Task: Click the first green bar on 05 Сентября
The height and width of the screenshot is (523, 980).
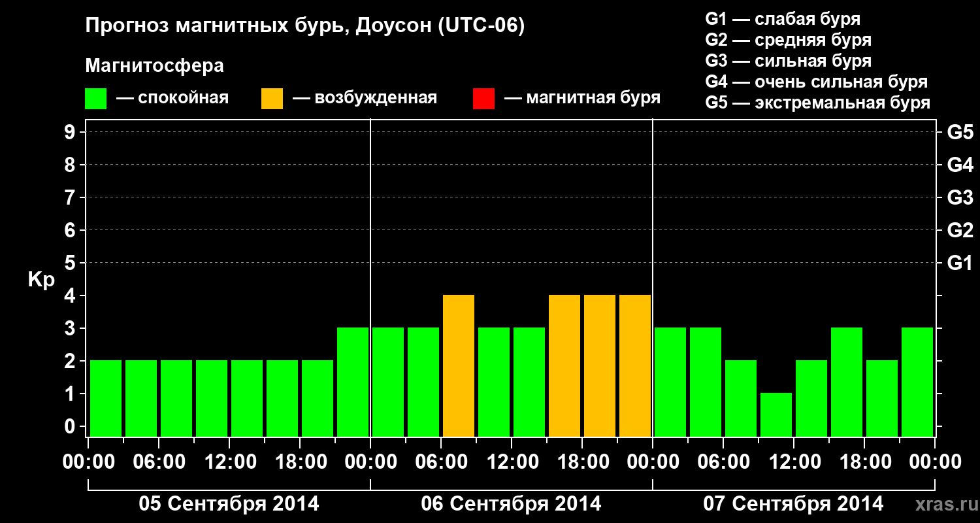Action: [x=106, y=398]
